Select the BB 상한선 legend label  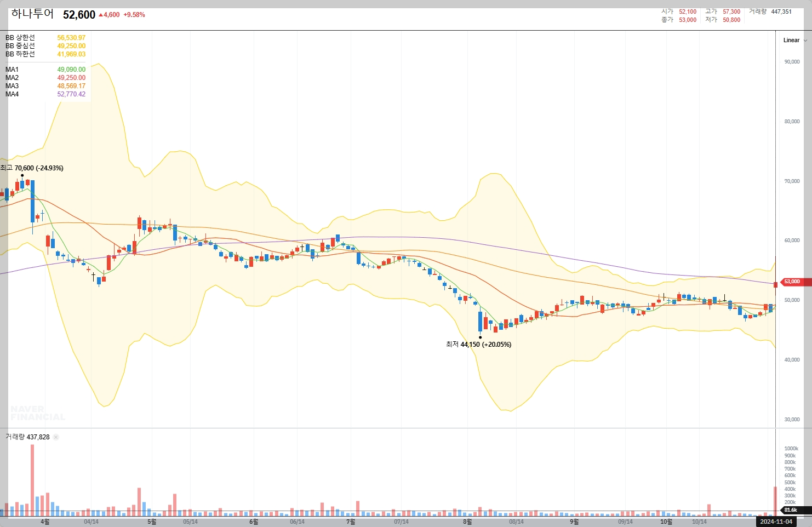point(20,38)
